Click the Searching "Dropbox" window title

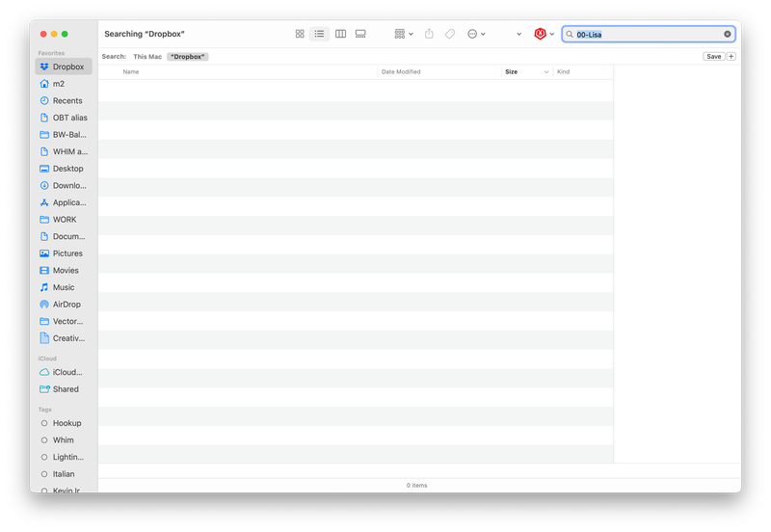[145, 34]
